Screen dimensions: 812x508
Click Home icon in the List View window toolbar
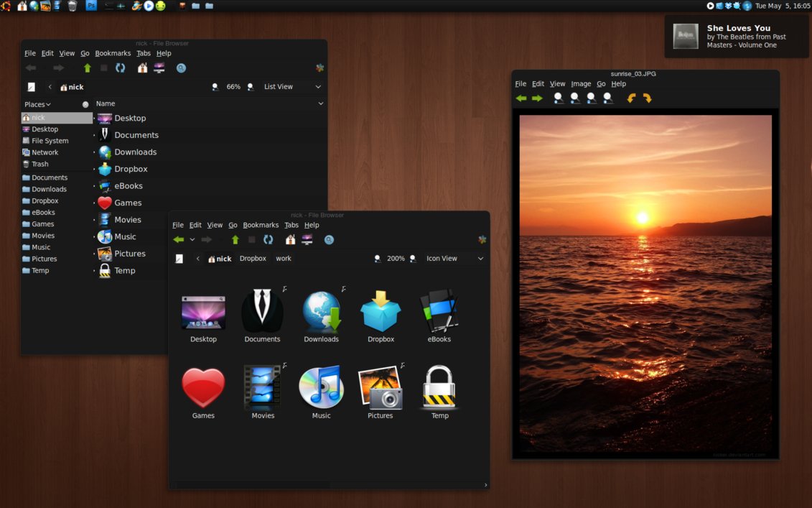pyautogui.click(x=142, y=68)
